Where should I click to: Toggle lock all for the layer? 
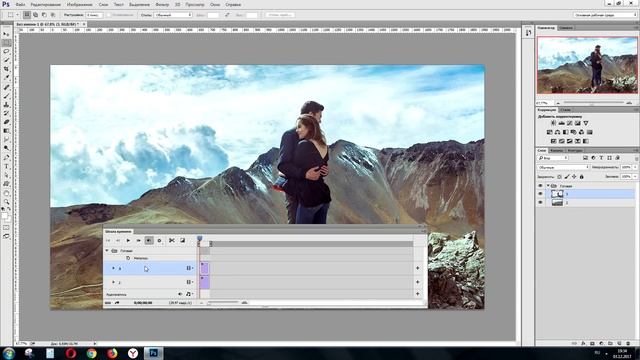pyautogui.click(x=582, y=177)
